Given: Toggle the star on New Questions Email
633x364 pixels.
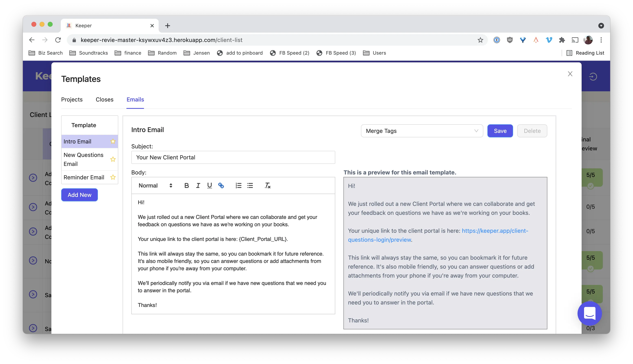Looking at the screenshot, I should [113, 159].
